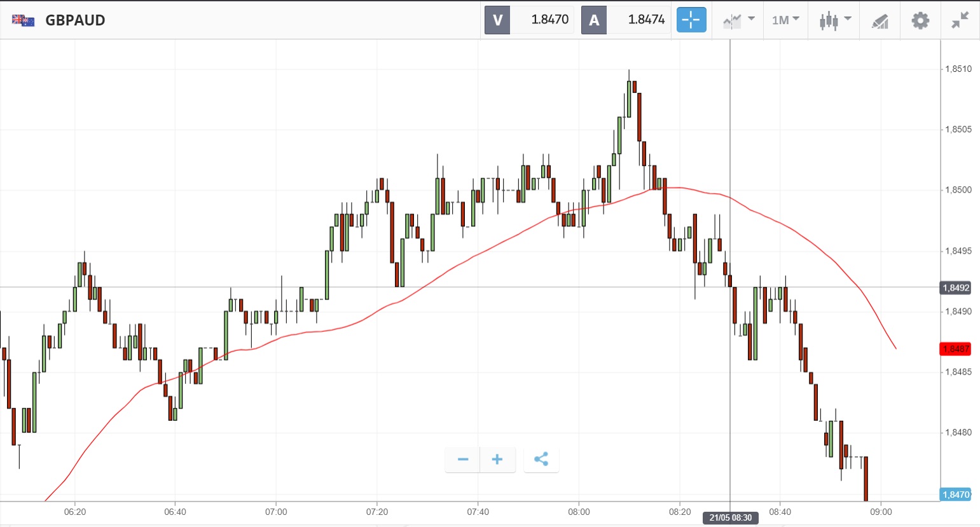The height and width of the screenshot is (527, 980).
Task: Click the A buy button
Action: (594, 20)
